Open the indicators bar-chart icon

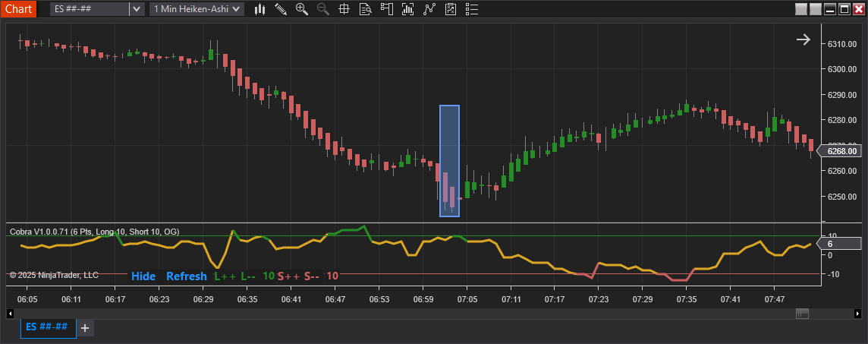tap(408, 9)
